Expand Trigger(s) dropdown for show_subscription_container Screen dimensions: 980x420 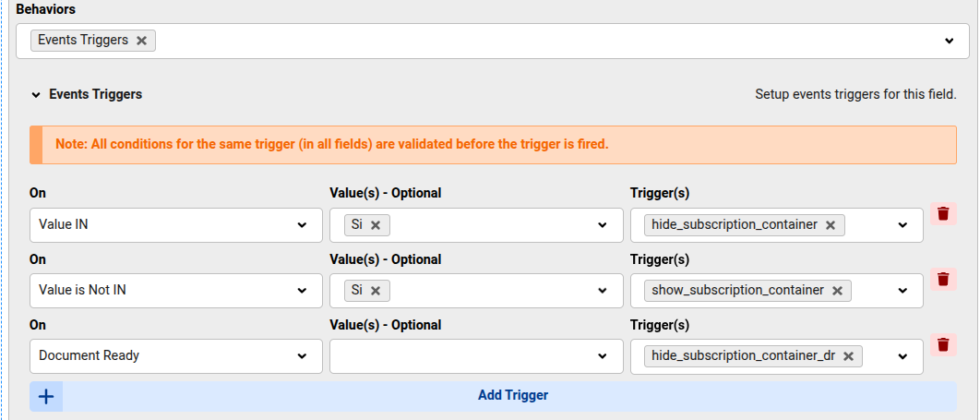[903, 290]
